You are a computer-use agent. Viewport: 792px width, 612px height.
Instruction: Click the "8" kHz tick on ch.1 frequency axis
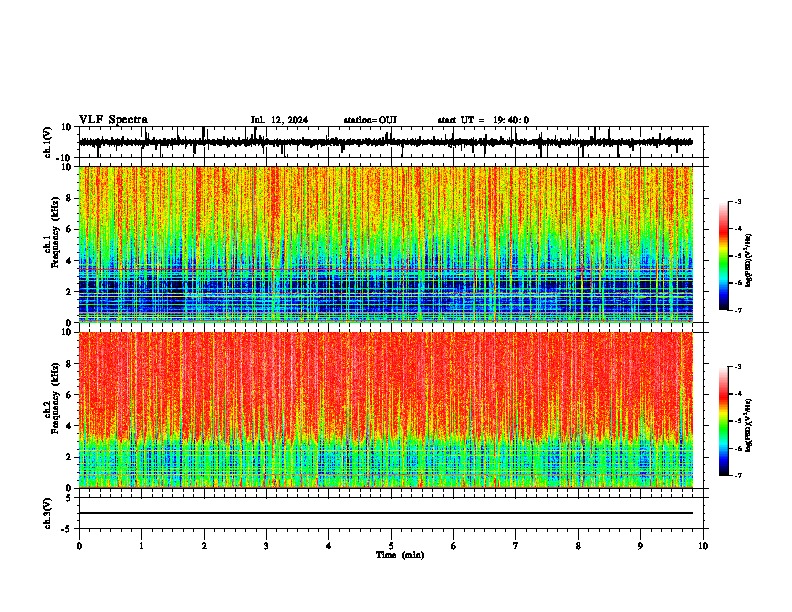coord(69,198)
